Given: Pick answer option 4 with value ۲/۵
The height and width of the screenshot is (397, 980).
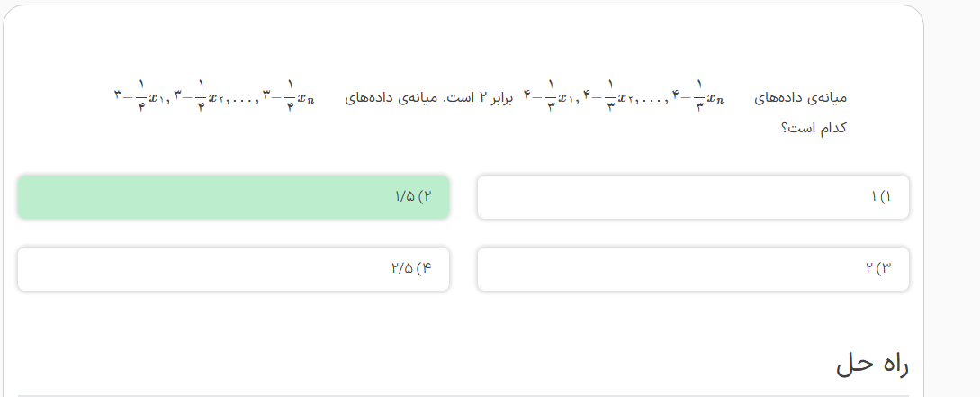Looking at the screenshot, I should [x=233, y=269].
